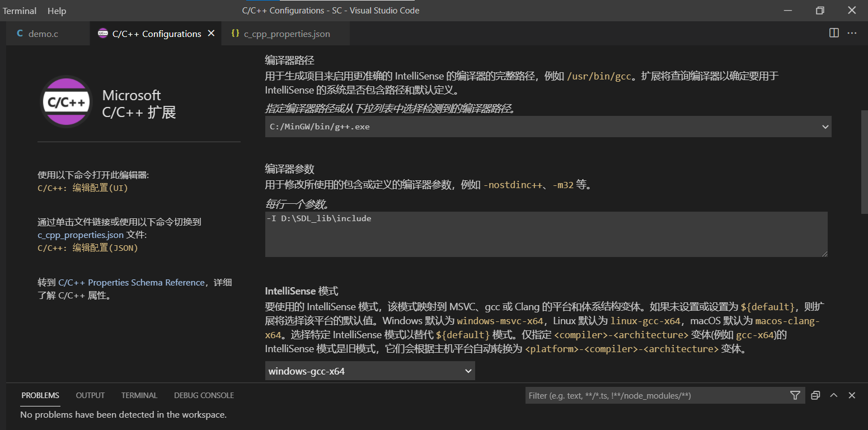Switch to the TERMINAL panel tab
This screenshot has height=430, width=868.
(x=139, y=395)
